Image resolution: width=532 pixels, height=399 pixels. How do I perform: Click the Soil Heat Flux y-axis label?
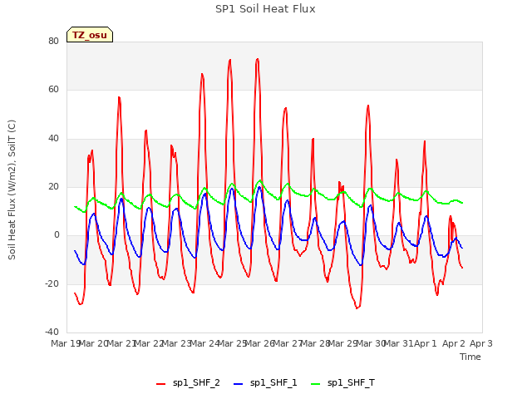coord(12,190)
